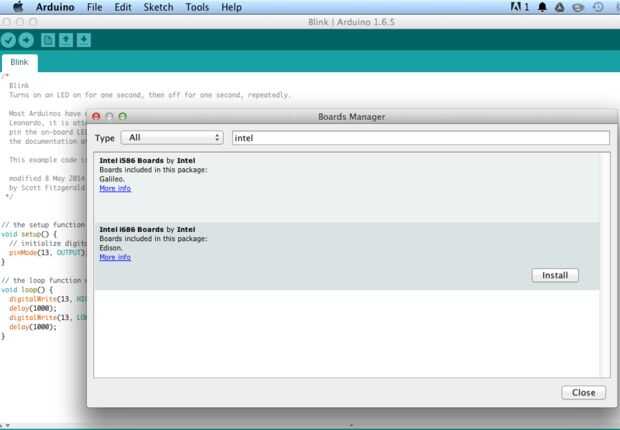Screen dimensions: 620x430
Task: Open the Apple menu
Action: coord(18,7)
